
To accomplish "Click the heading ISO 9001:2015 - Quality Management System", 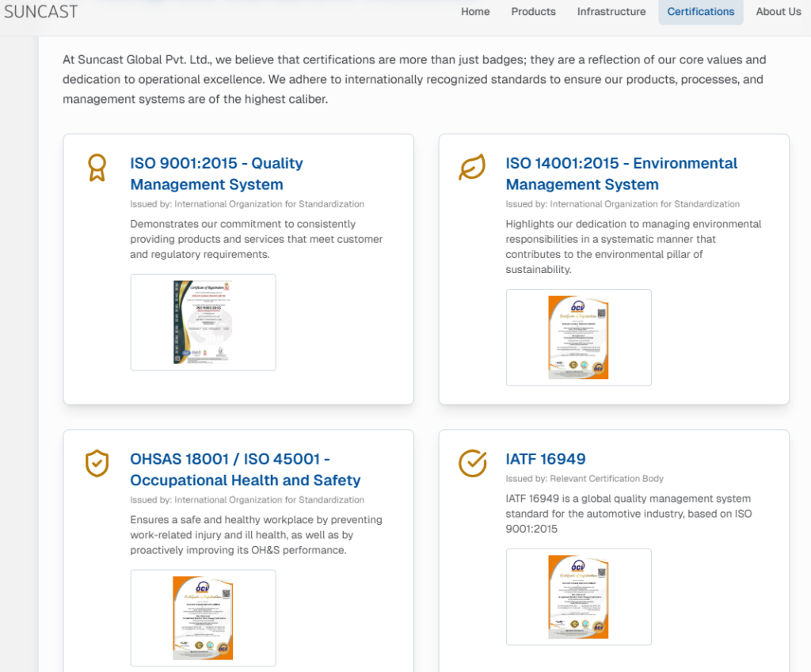I will [x=216, y=173].
